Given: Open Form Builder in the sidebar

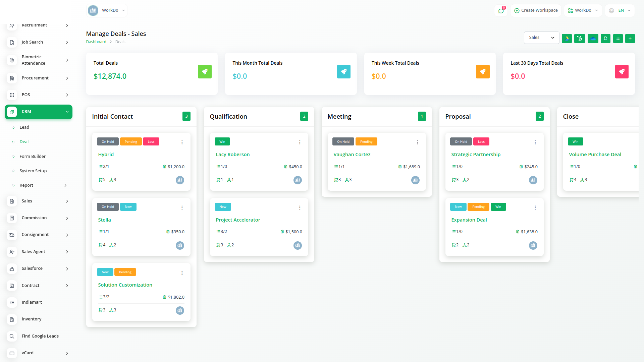Looking at the screenshot, I should pos(33,157).
